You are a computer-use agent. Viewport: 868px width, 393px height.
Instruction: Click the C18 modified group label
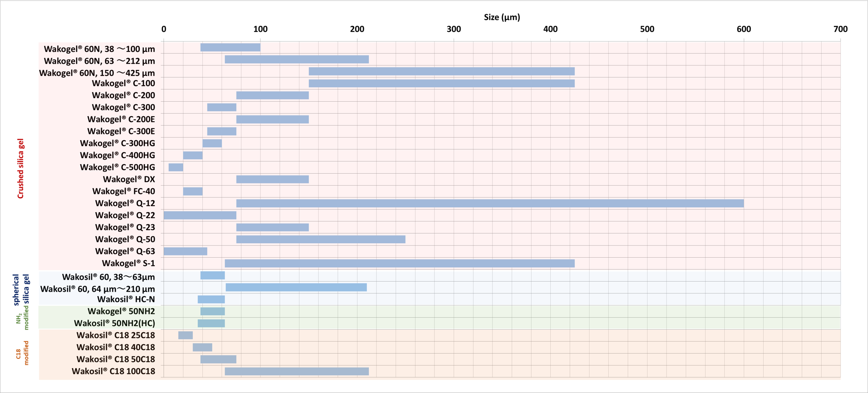point(22,353)
